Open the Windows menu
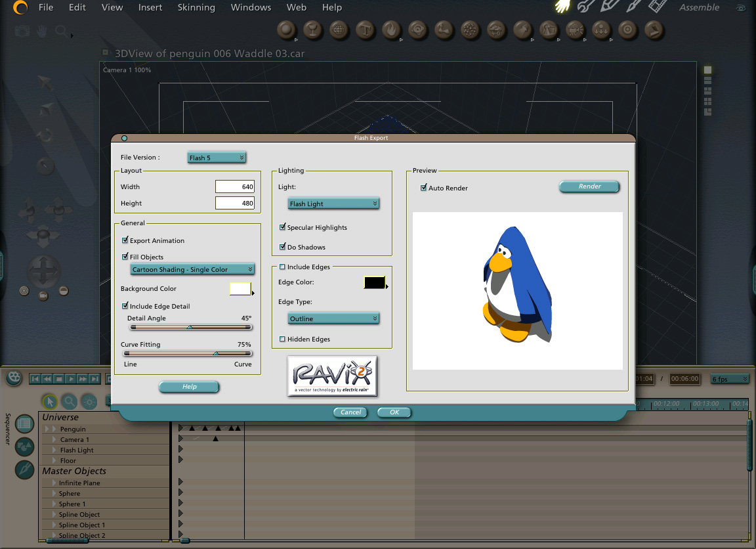The width and height of the screenshot is (756, 549). pos(251,7)
